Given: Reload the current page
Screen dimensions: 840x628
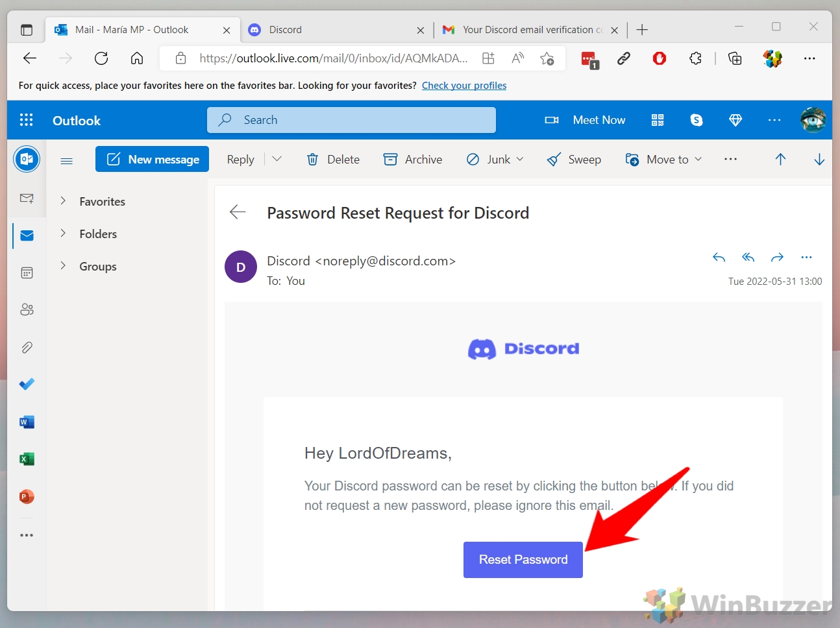Looking at the screenshot, I should (x=101, y=58).
